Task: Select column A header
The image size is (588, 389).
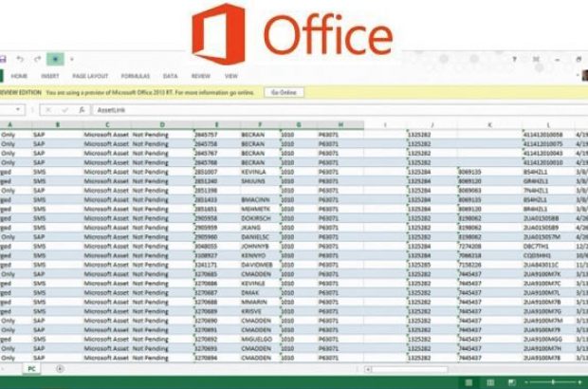Action: (10, 124)
